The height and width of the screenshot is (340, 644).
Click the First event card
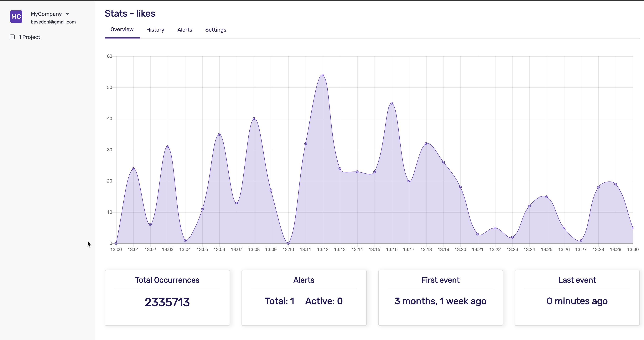(440, 297)
